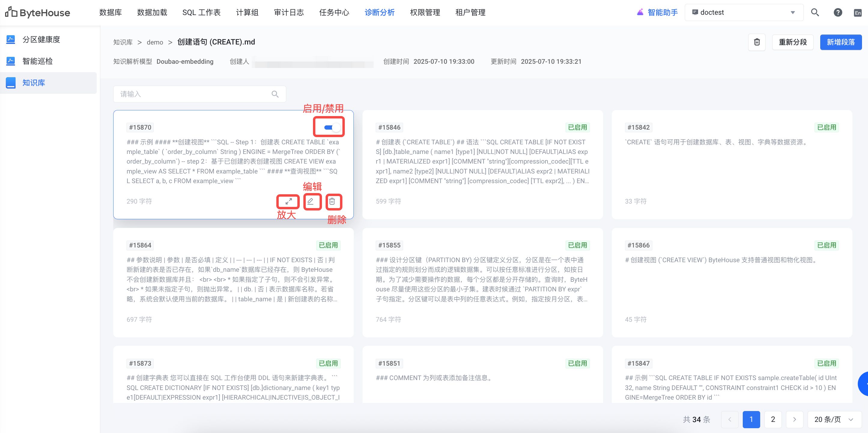This screenshot has width=868, height=433.
Task: Expand the doctest tenant dropdown
Action: 744,12
